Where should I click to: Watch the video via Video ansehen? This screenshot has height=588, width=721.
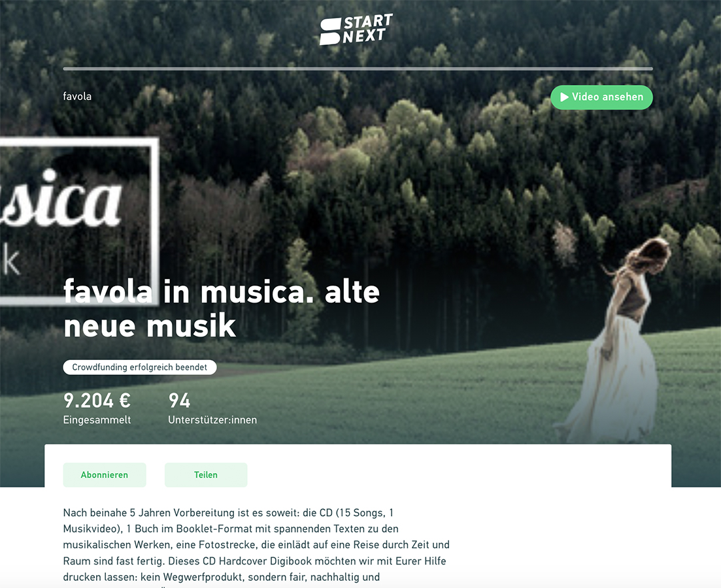[601, 97]
